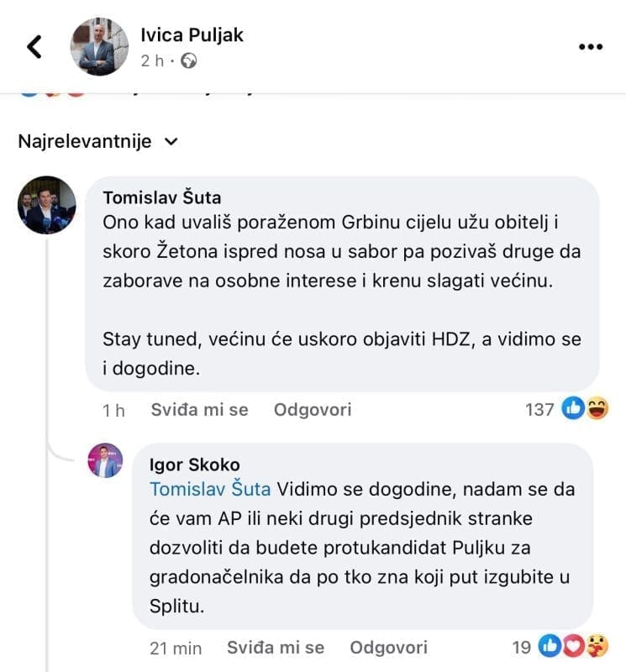Viewport: 626px width, 672px height.
Task: Open Ivica Puljak's profile picture
Action: pos(99,47)
